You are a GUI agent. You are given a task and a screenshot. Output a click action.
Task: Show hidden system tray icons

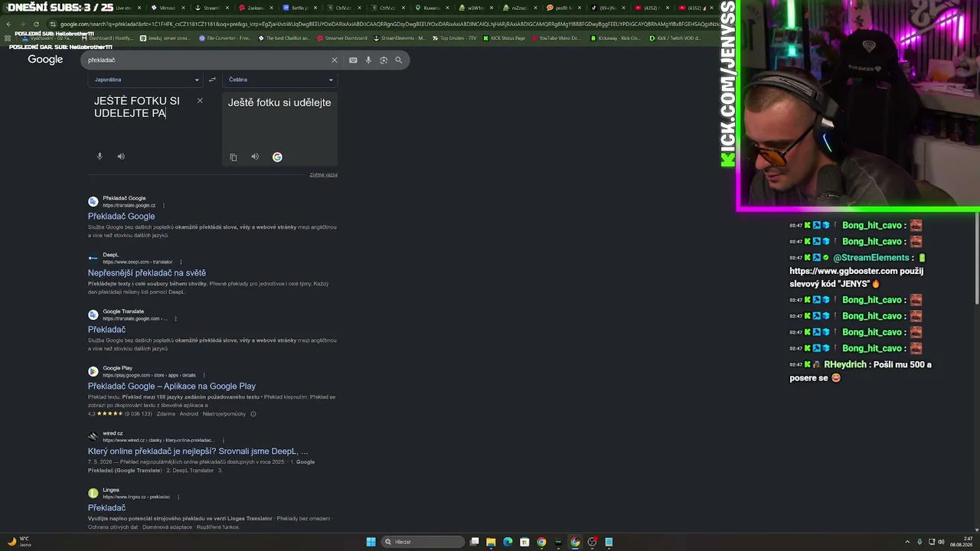click(x=906, y=542)
